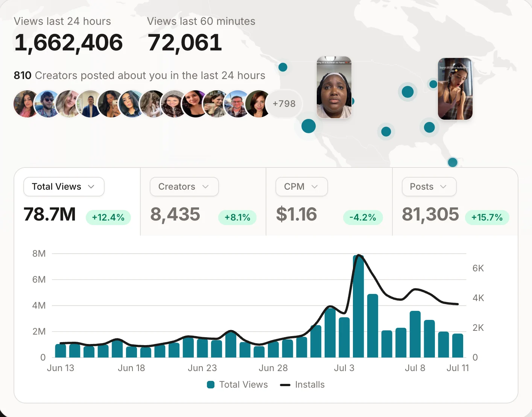Click the Jul 11 x-axis label
The image size is (532, 417).
point(458,368)
